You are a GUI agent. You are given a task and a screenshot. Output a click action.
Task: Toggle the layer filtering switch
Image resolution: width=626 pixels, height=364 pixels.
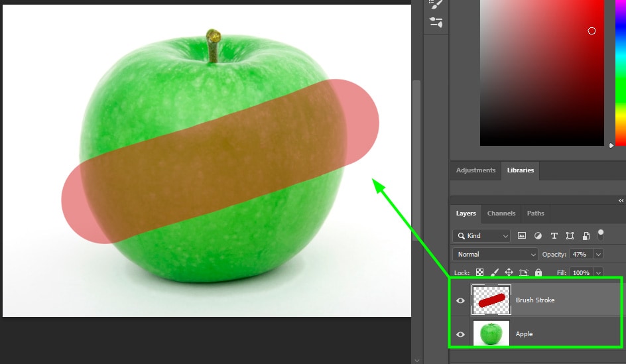(601, 235)
